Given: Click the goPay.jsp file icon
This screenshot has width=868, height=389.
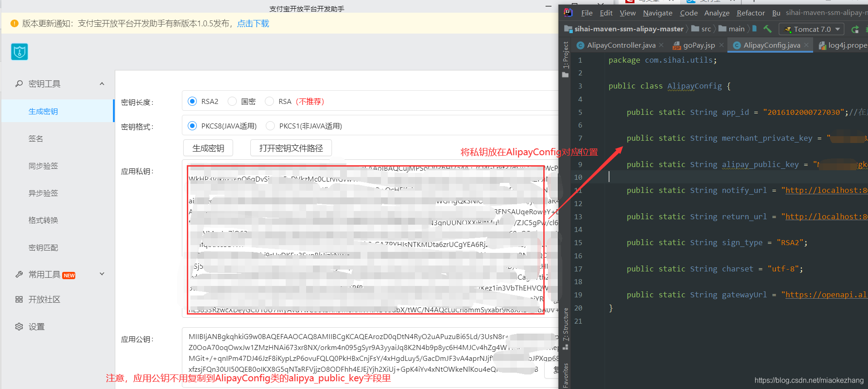Looking at the screenshot, I should [677, 45].
